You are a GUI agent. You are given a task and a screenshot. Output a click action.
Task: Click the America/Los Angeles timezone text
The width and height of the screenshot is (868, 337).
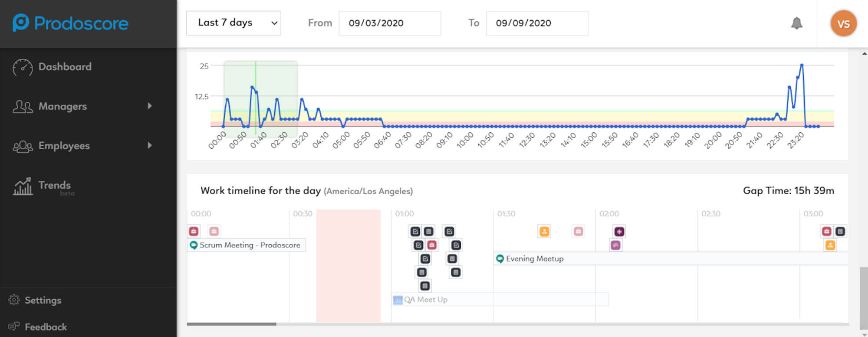pos(368,191)
